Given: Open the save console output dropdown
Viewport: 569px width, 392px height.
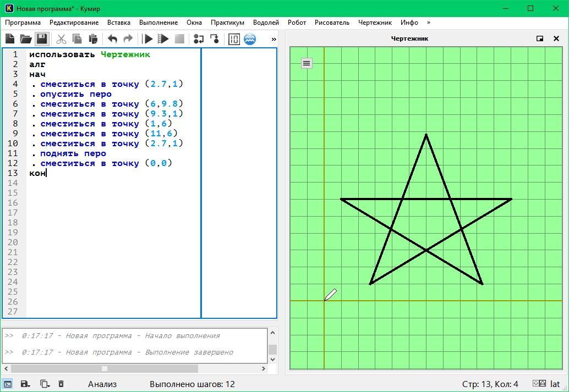Looking at the screenshot, I should point(25,384).
